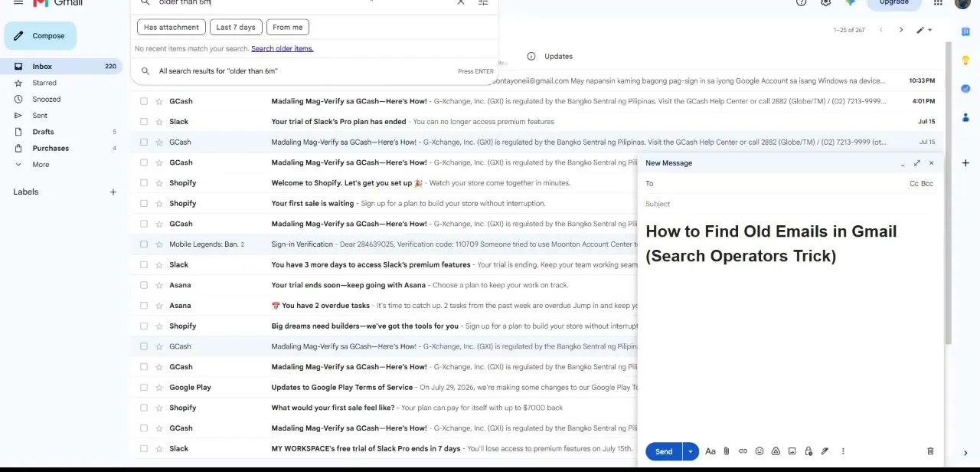The width and height of the screenshot is (980, 472).
Task: Star the Google Play terms email
Action: click(159, 388)
